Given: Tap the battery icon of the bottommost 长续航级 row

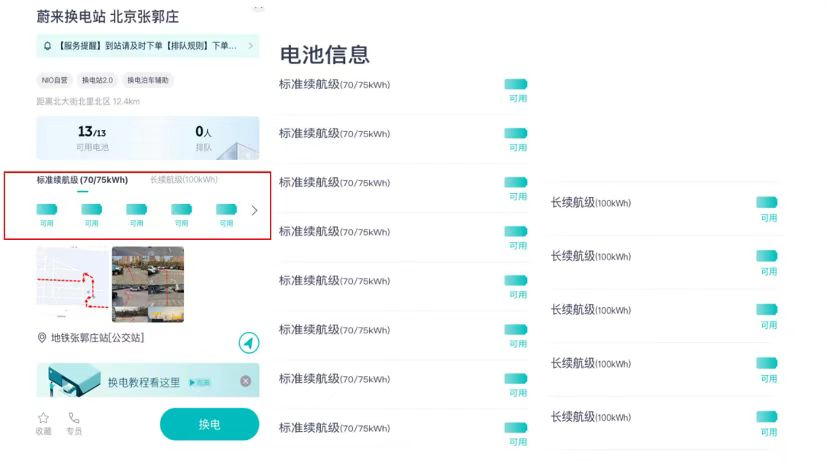Looking at the screenshot, I should click(x=767, y=417).
